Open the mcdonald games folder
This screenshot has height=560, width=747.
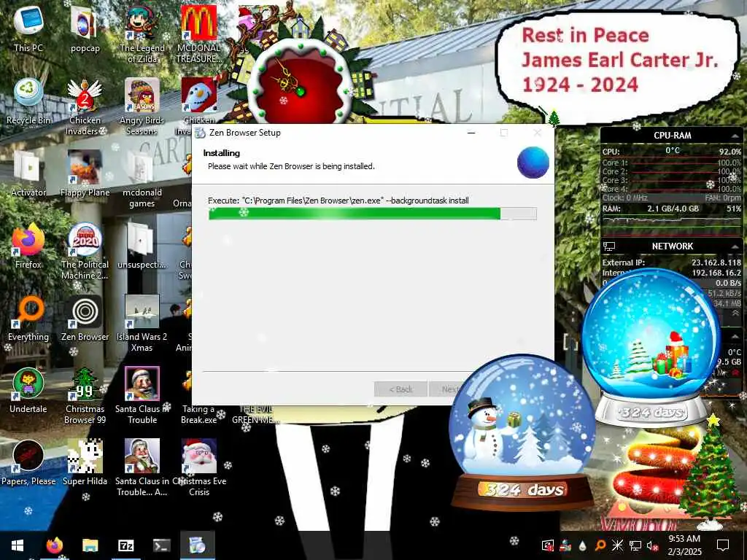pos(142,178)
